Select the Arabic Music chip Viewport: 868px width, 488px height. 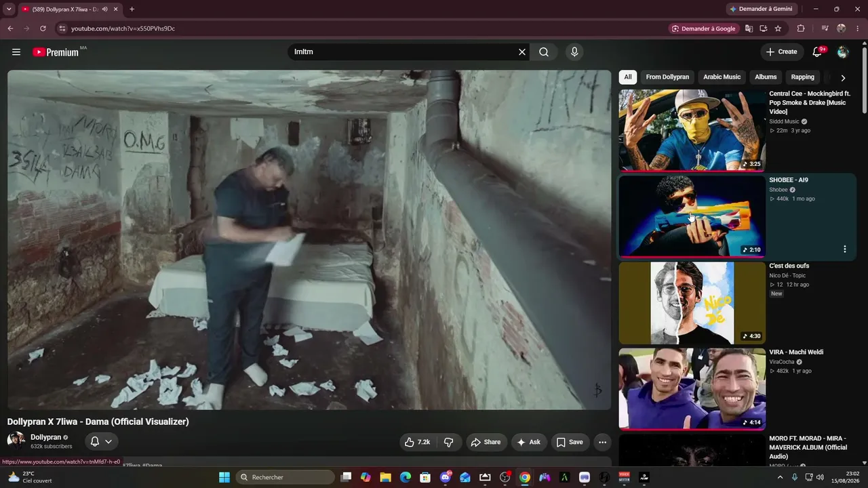(x=722, y=77)
